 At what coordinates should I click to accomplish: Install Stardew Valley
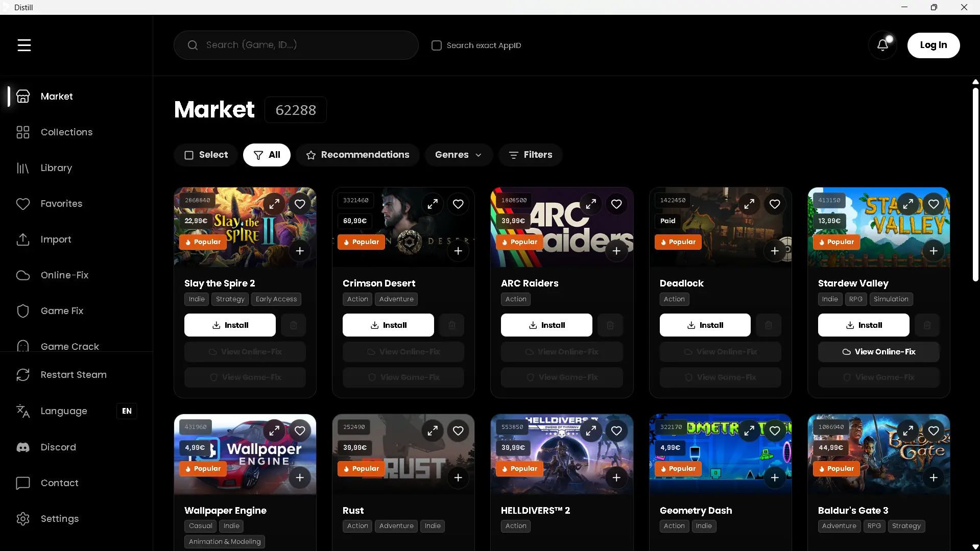click(864, 325)
